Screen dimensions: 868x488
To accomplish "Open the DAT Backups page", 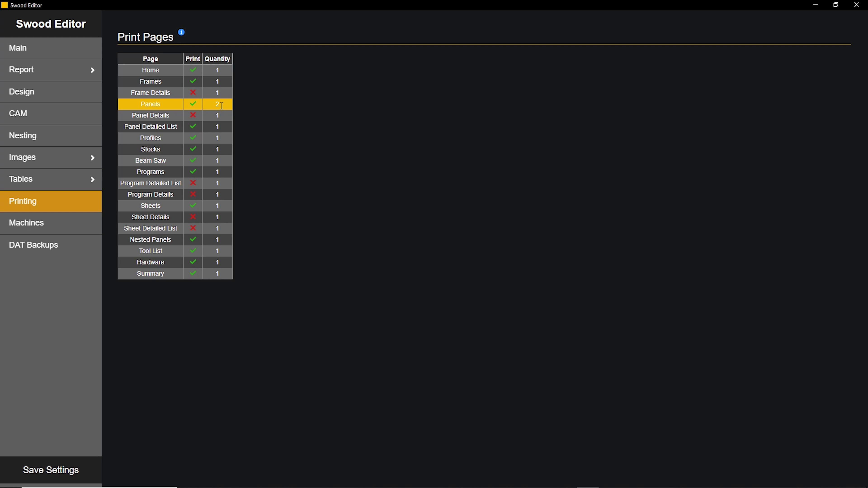I will pos(51,245).
